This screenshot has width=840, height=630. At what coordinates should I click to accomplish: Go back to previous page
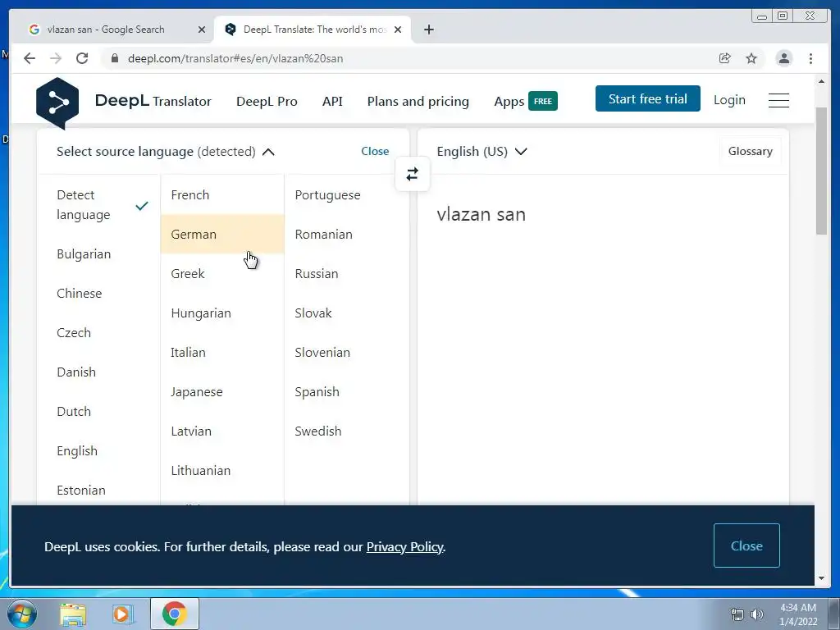(30, 58)
